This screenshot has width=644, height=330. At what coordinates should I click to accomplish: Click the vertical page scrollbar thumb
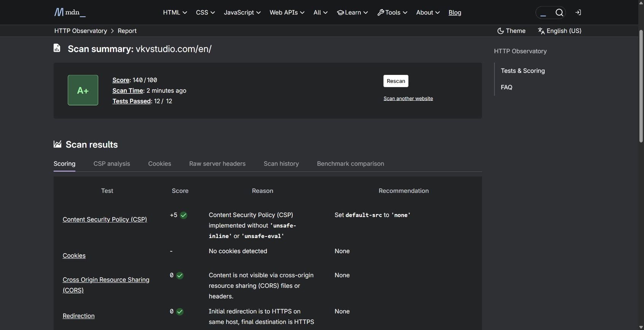coord(641,86)
